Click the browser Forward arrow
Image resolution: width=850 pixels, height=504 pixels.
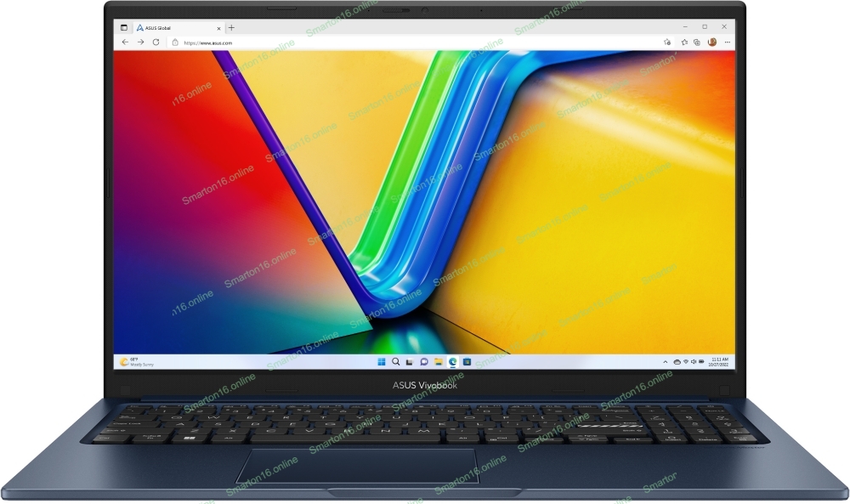click(x=140, y=42)
